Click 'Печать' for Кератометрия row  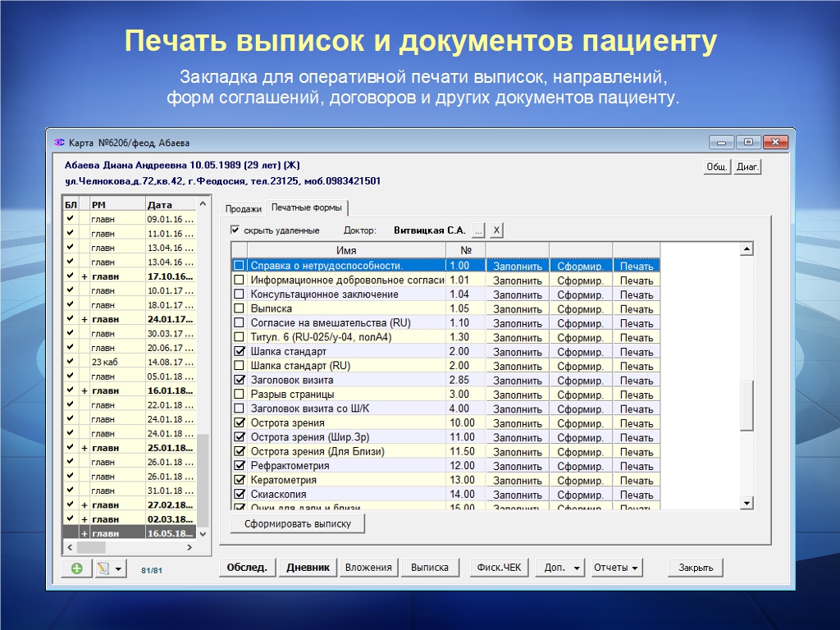click(637, 481)
